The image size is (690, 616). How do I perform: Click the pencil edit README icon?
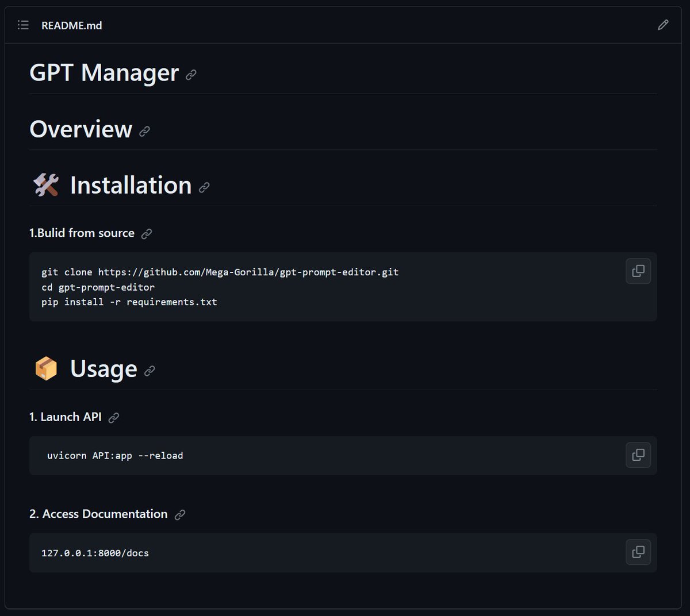pyautogui.click(x=663, y=25)
